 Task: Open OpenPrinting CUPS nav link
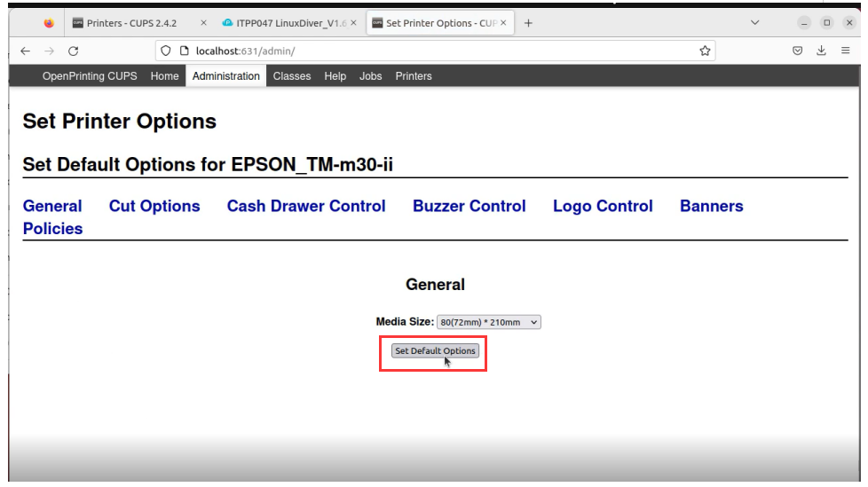point(90,76)
